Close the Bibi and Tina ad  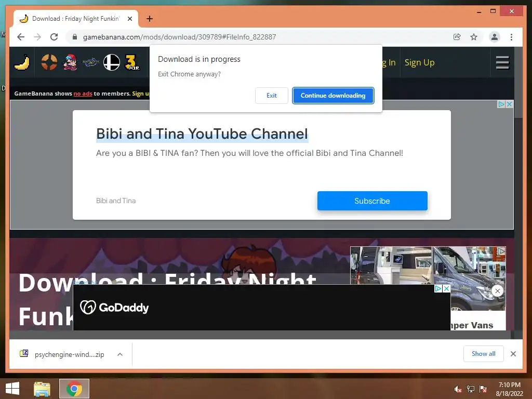[509, 104]
